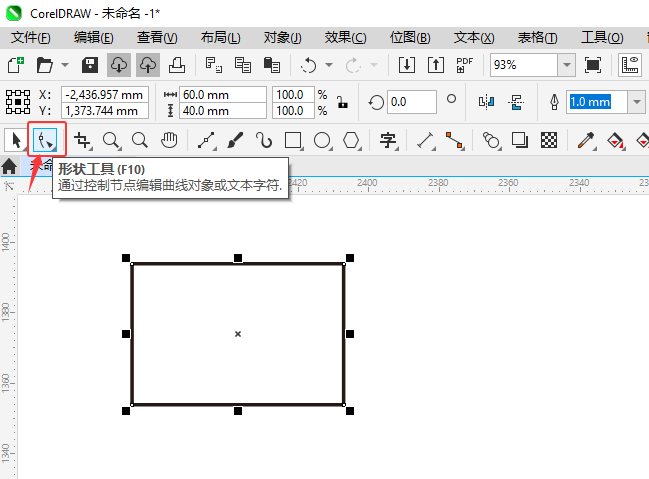Select the Freehand line tool

coord(207,140)
